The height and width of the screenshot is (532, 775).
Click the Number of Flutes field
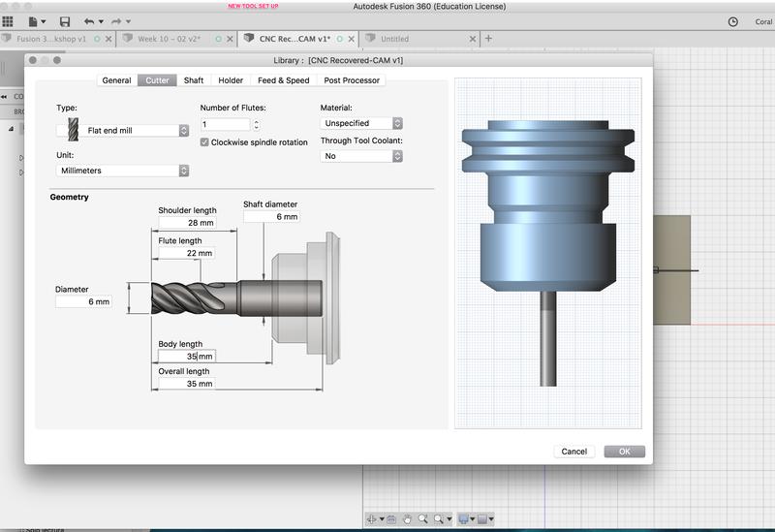226,125
